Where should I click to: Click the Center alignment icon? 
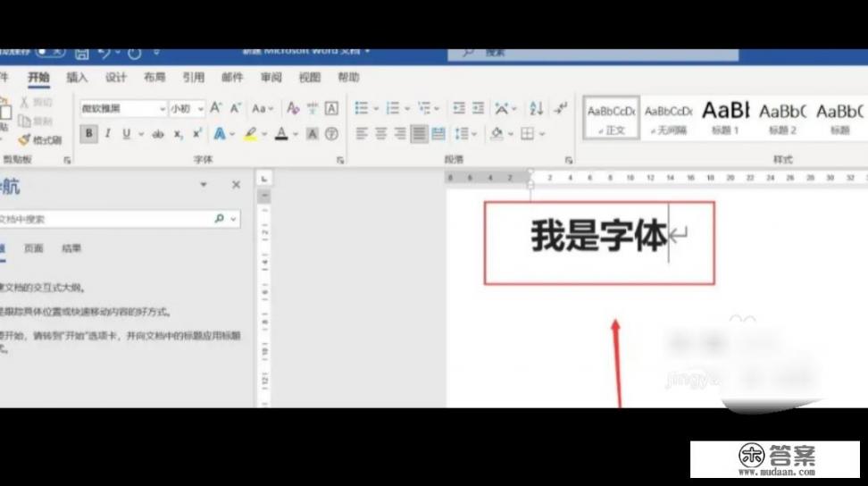tap(380, 134)
